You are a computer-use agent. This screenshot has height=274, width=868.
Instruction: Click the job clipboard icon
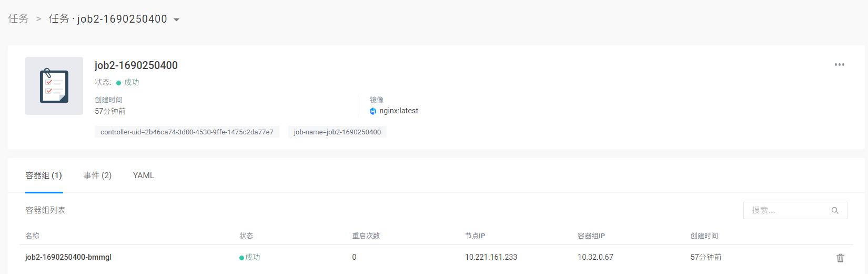[54, 86]
